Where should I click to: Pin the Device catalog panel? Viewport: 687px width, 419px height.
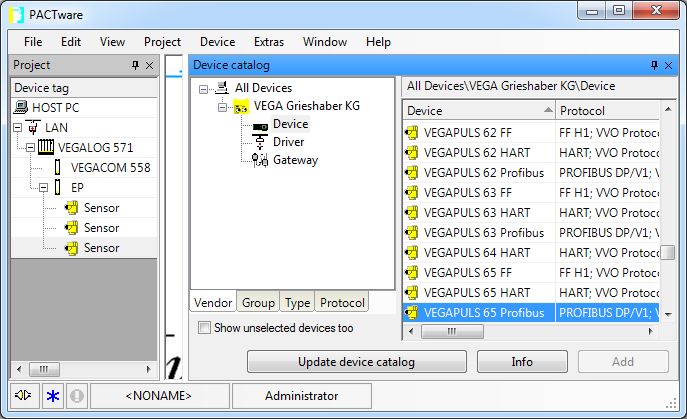[654, 65]
